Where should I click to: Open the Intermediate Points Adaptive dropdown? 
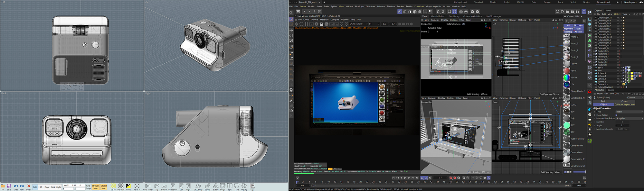coord(629,118)
